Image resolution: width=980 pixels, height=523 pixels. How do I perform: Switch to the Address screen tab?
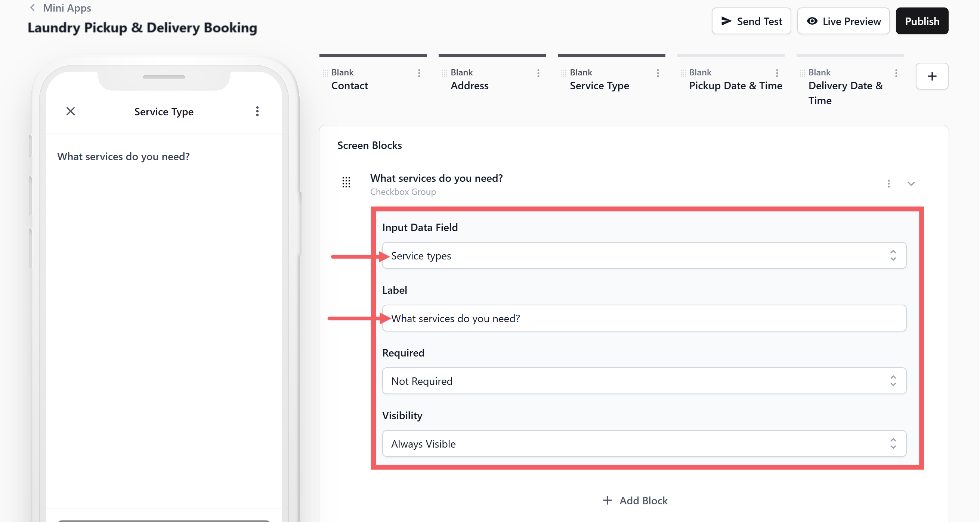tap(470, 85)
